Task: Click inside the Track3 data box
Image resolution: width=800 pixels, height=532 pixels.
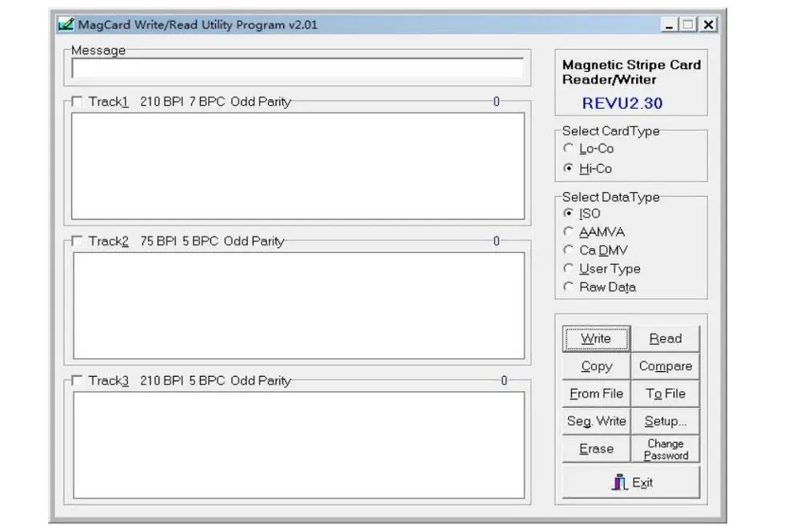Action: 298,445
